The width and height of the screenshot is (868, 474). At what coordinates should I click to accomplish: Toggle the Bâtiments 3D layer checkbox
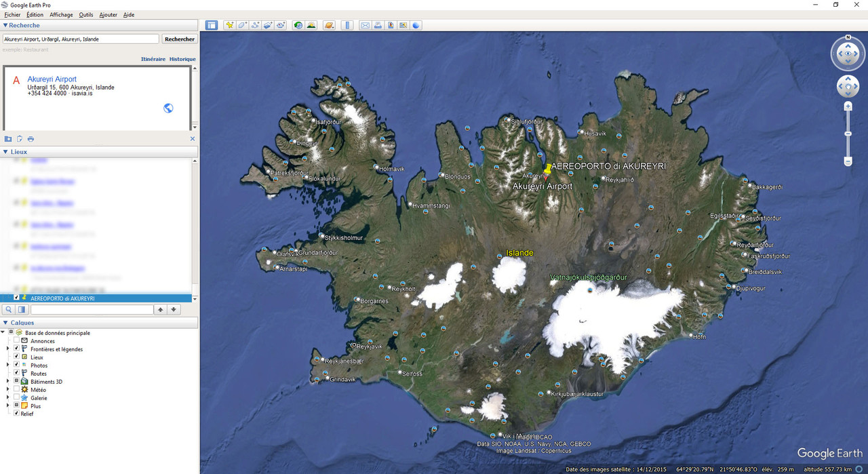(x=16, y=382)
